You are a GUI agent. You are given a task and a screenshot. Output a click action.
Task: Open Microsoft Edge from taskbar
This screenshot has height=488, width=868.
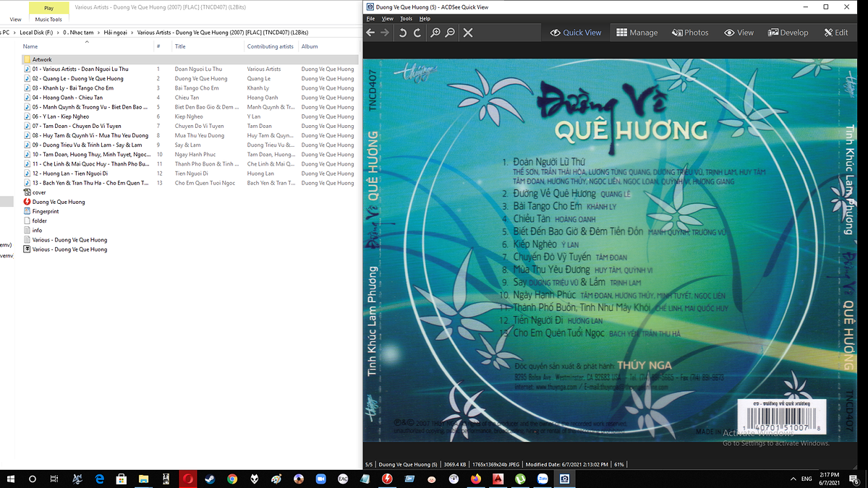[100, 479]
